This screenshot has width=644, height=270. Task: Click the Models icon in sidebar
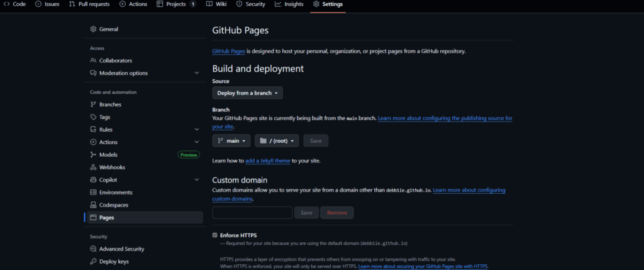93,155
